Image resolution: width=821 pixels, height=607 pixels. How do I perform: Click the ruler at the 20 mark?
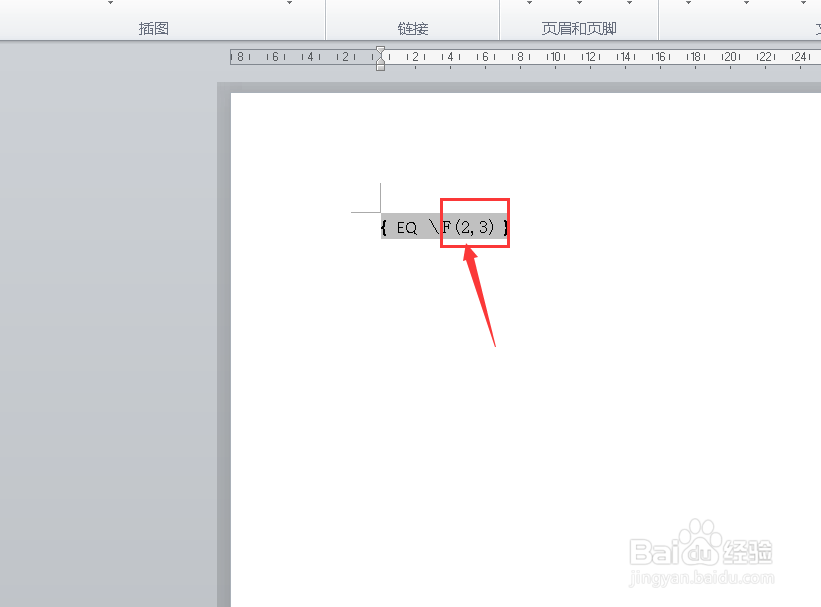click(730, 57)
